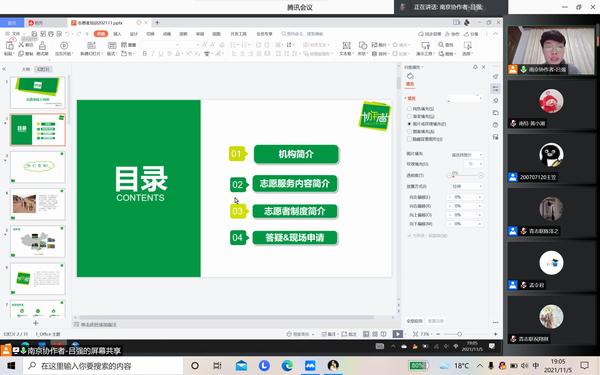Click the add slide plus icon below thumbnails

(x=36, y=323)
